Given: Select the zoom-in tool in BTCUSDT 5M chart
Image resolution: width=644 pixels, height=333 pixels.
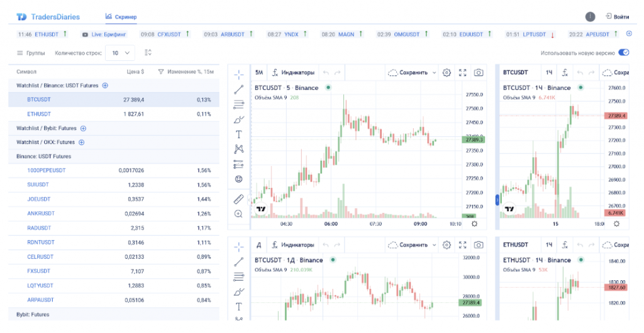Looking at the screenshot, I should [x=238, y=214].
